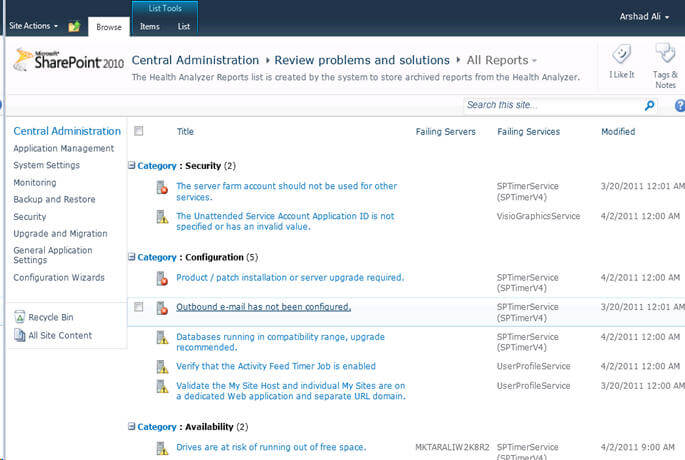Open Upgrade and Migration in sidebar
This screenshot has height=460, width=685.
(60, 234)
